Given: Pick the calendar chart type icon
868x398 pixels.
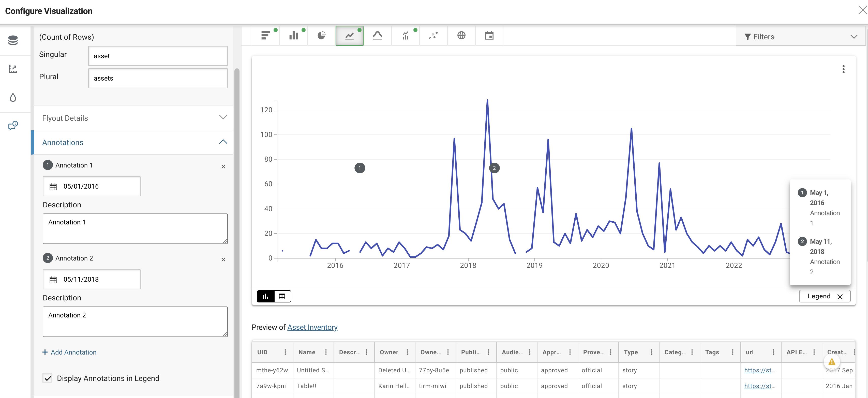Looking at the screenshot, I should [x=489, y=36].
